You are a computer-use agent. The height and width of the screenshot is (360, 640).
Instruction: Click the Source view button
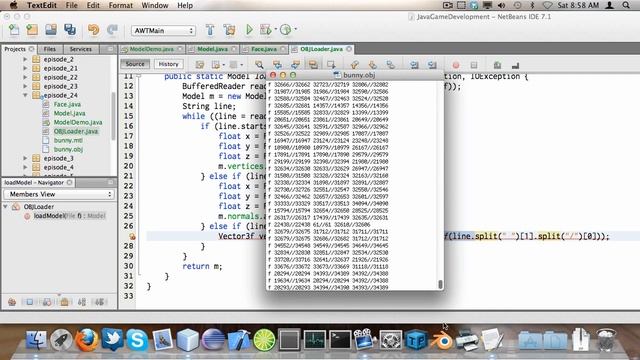click(x=135, y=64)
